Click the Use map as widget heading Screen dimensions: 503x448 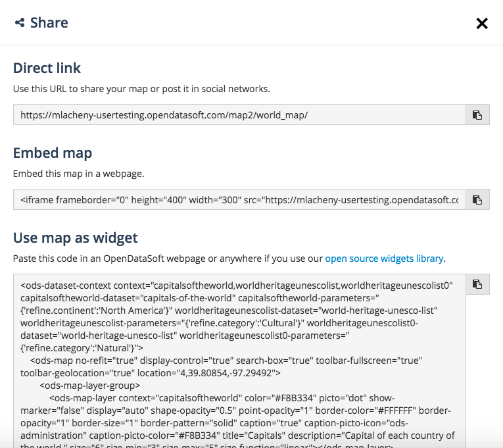(x=75, y=237)
